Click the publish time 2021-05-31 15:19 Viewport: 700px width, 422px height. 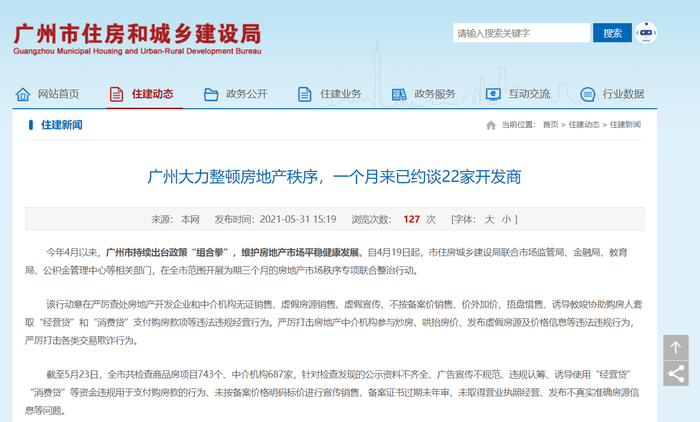(298, 219)
